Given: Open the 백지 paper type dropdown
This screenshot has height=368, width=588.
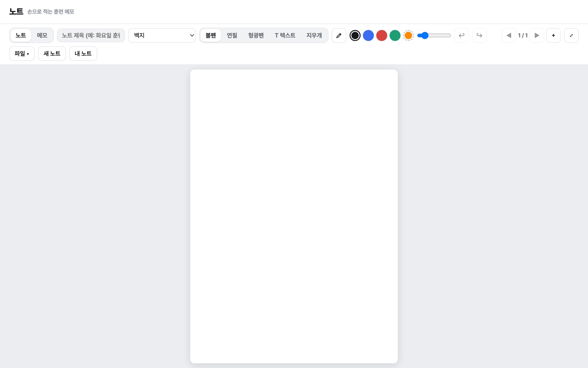Looking at the screenshot, I should pyautogui.click(x=162, y=35).
